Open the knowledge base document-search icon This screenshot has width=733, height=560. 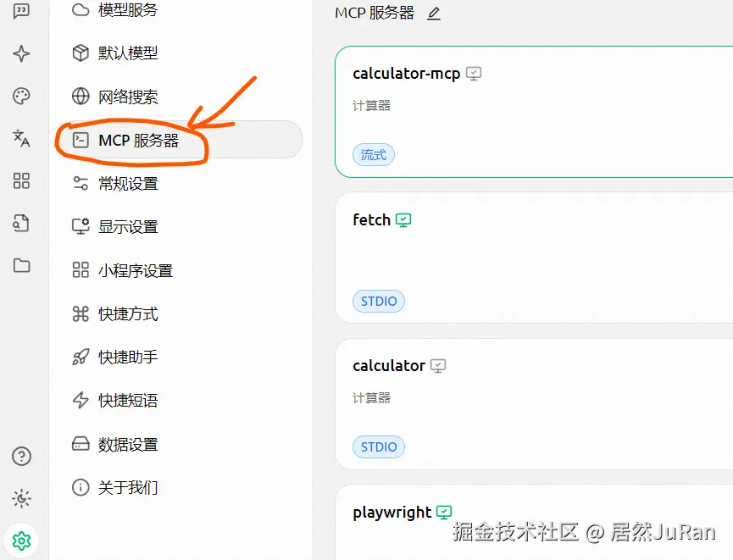point(21,223)
